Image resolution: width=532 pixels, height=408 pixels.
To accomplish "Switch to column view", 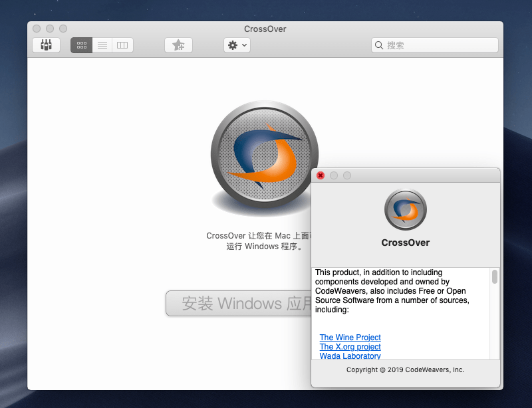I will coord(122,45).
